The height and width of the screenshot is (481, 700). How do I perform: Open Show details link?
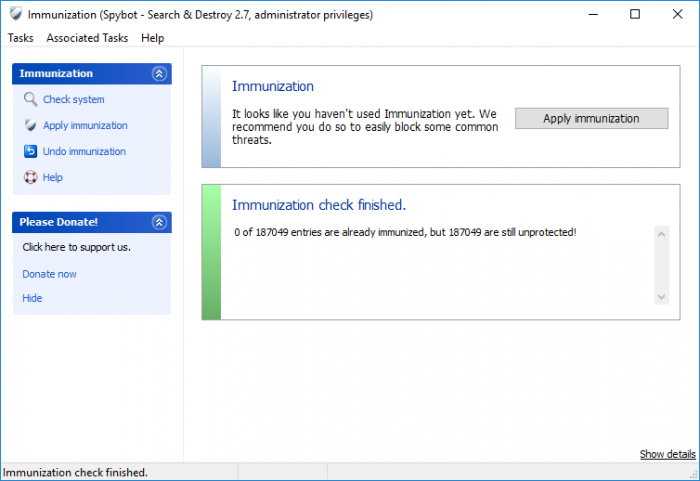tap(667, 454)
